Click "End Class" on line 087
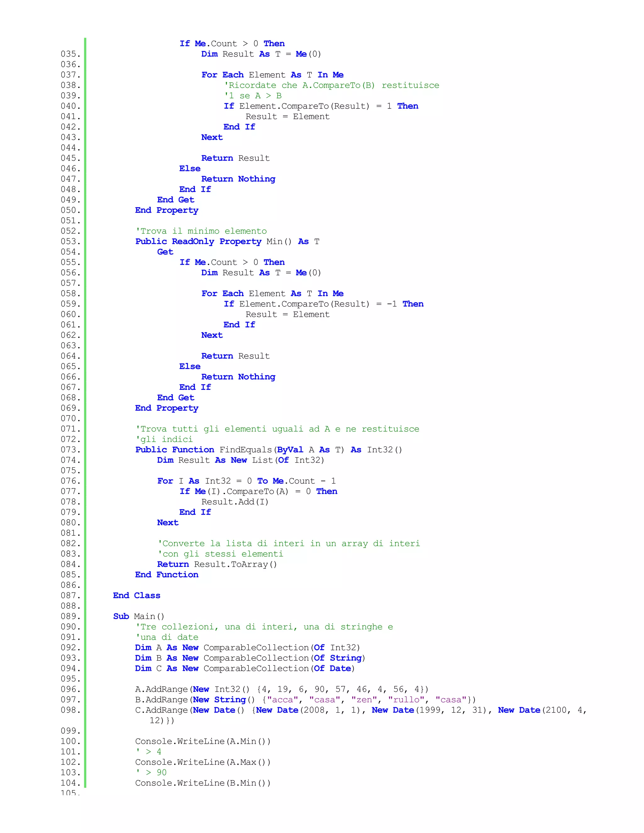644x833 pixels. [136, 596]
